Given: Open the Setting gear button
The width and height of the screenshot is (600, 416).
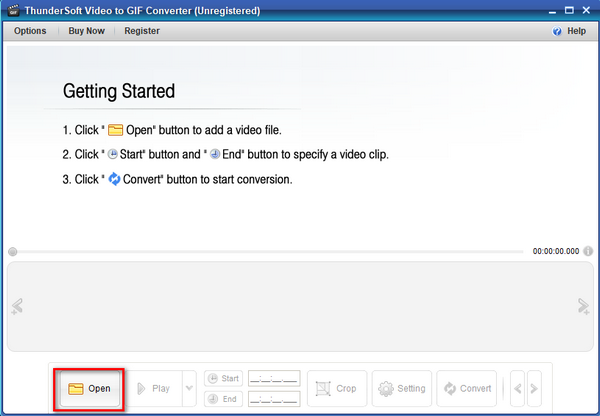Looking at the screenshot, I should point(400,388).
